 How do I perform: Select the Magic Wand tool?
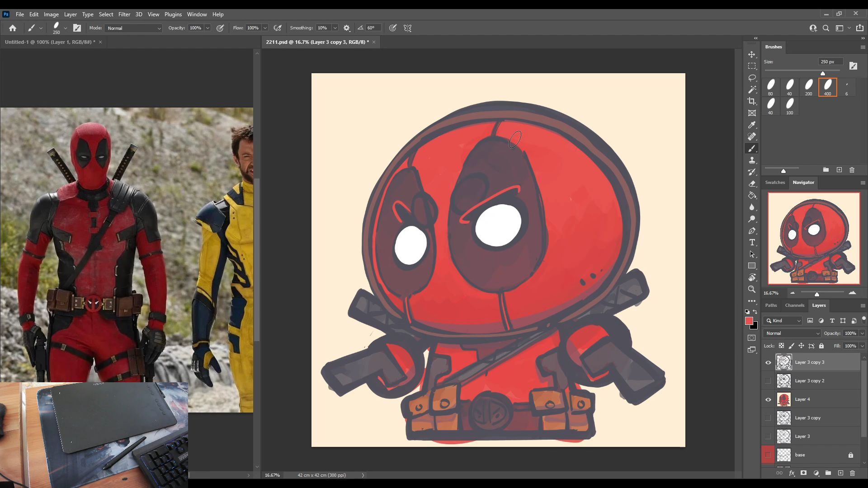coord(752,89)
